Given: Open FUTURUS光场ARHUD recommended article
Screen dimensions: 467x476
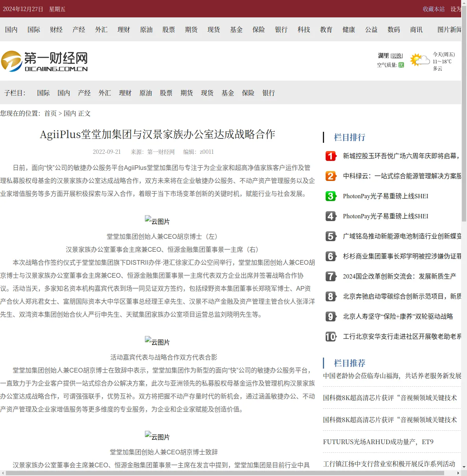Looking at the screenshot, I should click(378, 442).
